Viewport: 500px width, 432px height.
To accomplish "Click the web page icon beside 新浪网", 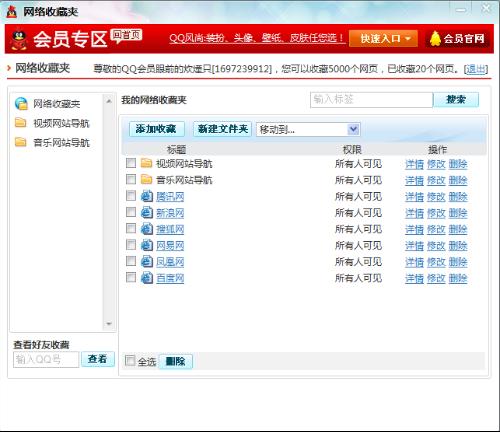I will point(147,212).
